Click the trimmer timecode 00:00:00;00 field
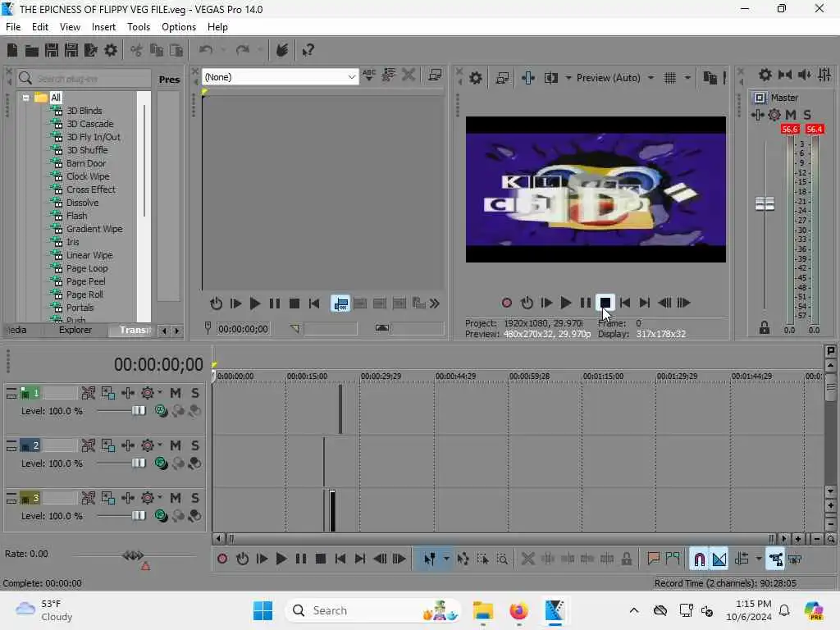Viewport: 840px width, 630px height. point(243,329)
